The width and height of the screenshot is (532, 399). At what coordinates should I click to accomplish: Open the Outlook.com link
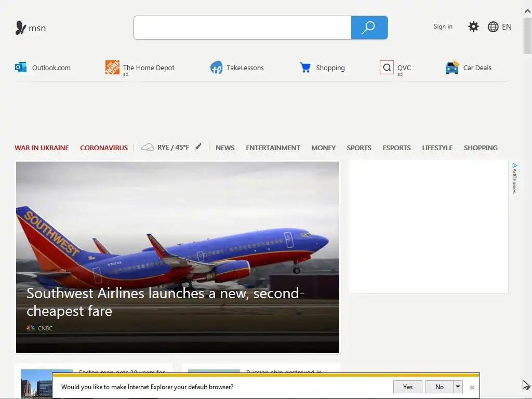tap(51, 68)
